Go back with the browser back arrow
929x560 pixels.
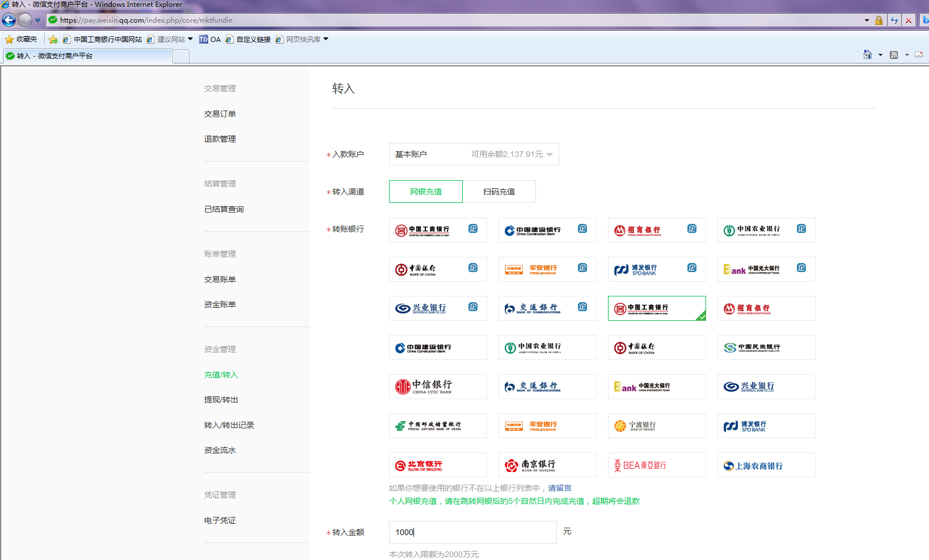pos(9,20)
